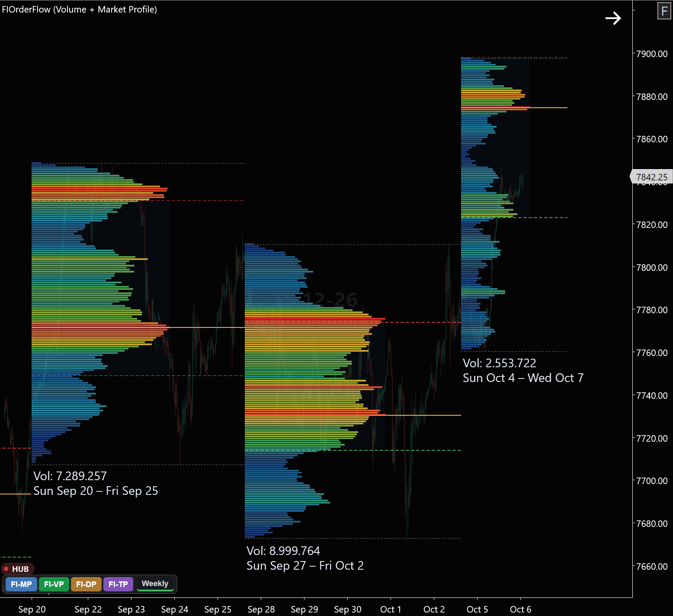Click the 7900.00 price axis label
Viewport: 673px width, 616px height.
coord(652,54)
